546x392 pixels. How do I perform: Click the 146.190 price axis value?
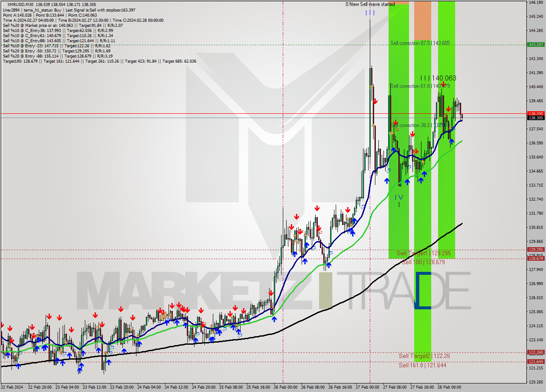point(536,3)
